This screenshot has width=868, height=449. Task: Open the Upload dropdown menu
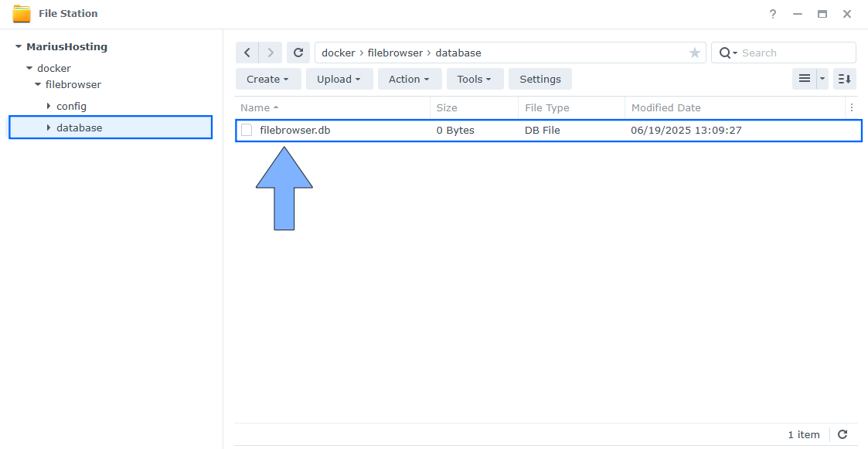tap(339, 79)
